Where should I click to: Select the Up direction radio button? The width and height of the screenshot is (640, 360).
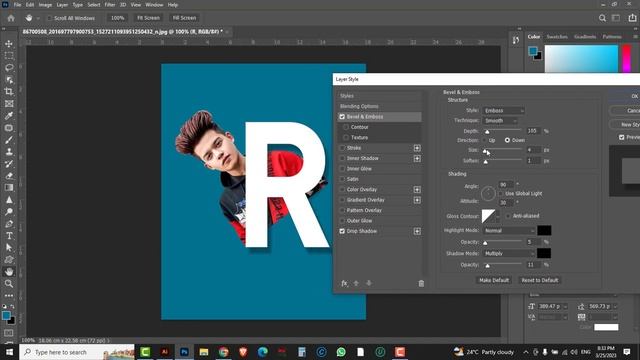pos(484,140)
